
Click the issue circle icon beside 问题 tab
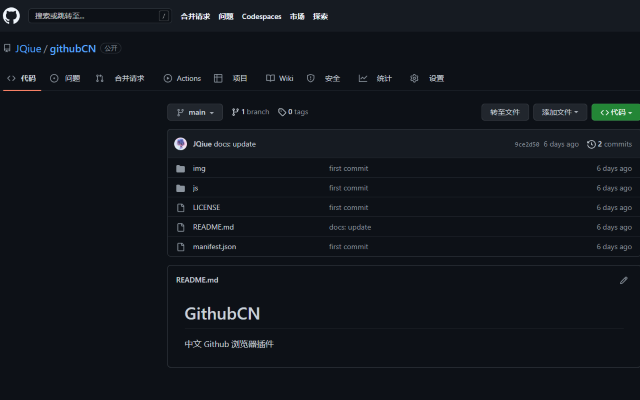[54, 78]
